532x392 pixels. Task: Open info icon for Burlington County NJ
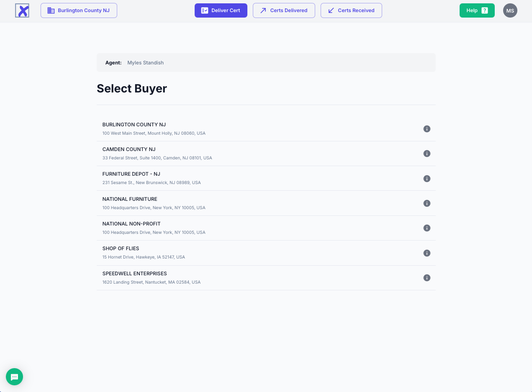pos(427,129)
